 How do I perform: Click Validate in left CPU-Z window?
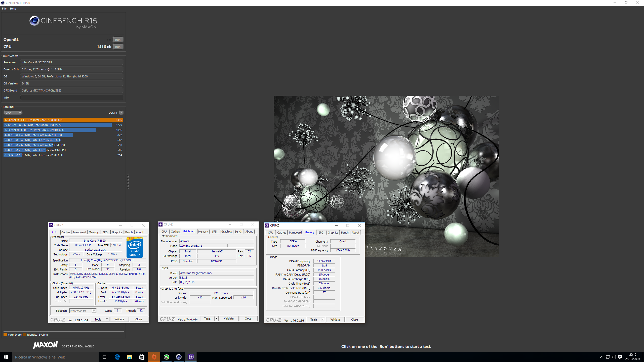[119, 319]
